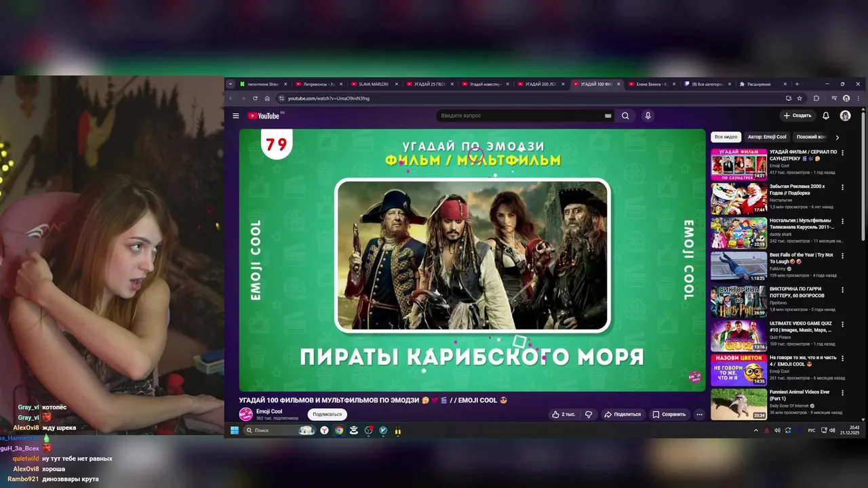
Task: Bookmark this page with the star icon
Action: pos(800,98)
